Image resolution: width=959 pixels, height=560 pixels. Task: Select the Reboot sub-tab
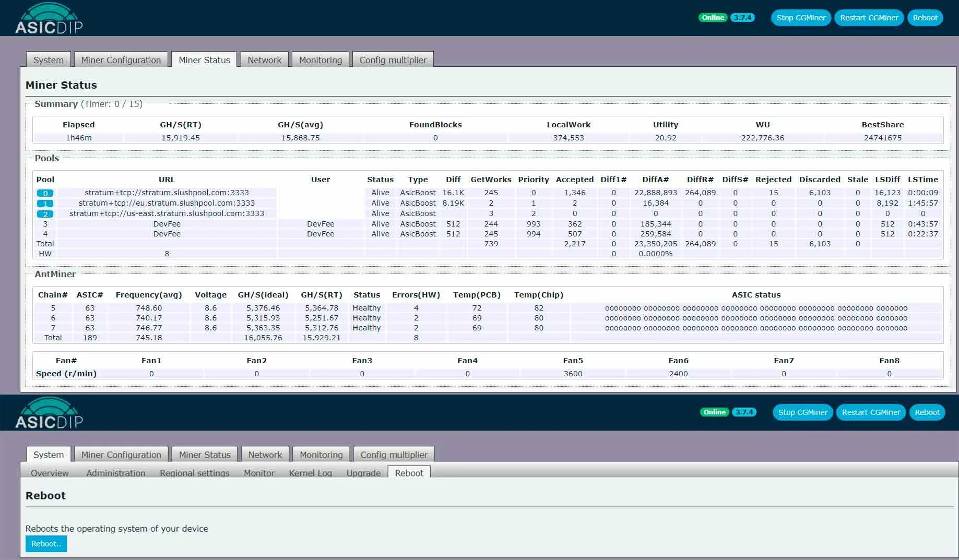409,473
